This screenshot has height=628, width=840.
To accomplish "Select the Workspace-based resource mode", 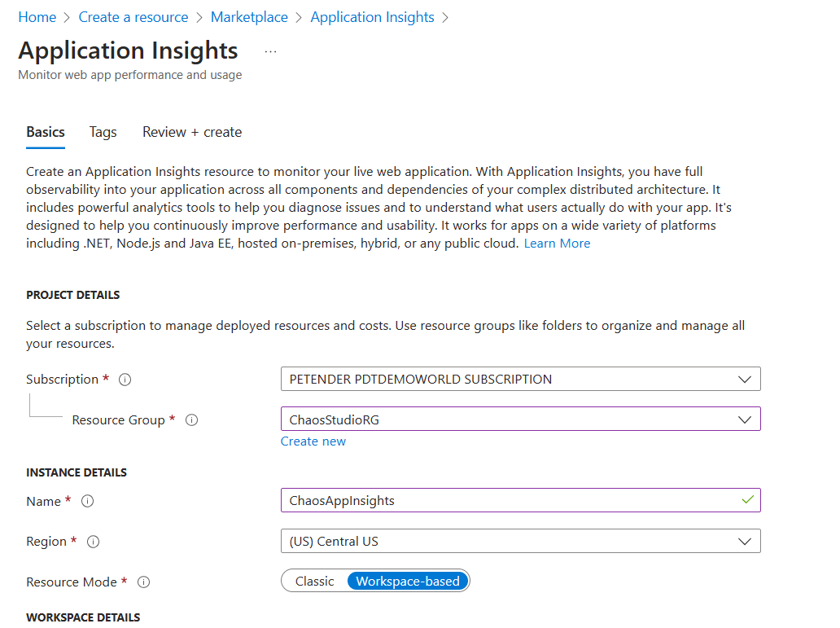I will 407,581.
